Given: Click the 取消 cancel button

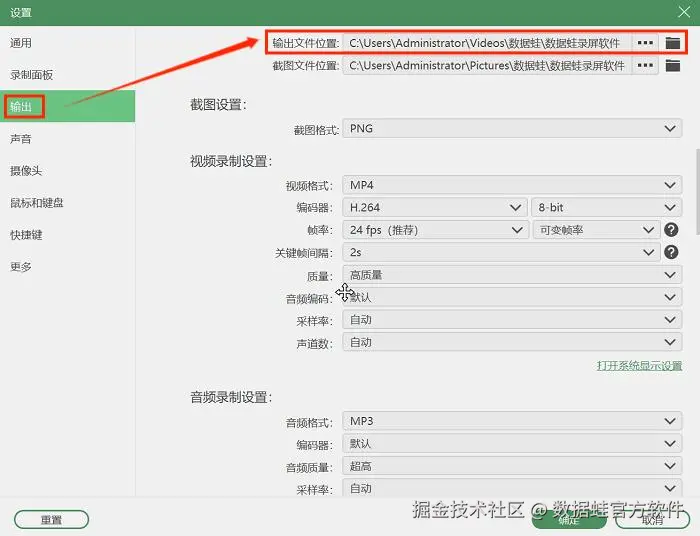Looking at the screenshot, I should click(652, 519).
